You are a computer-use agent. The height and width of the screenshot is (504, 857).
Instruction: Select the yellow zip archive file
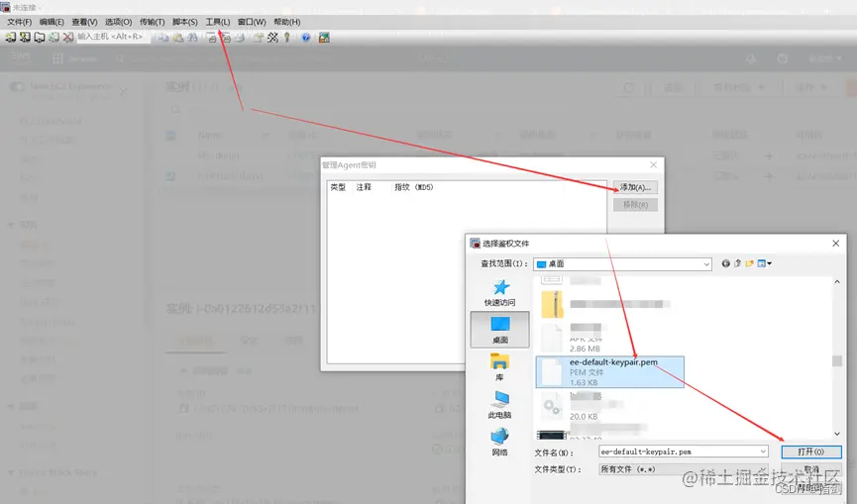pyautogui.click(x=604, y=304)
